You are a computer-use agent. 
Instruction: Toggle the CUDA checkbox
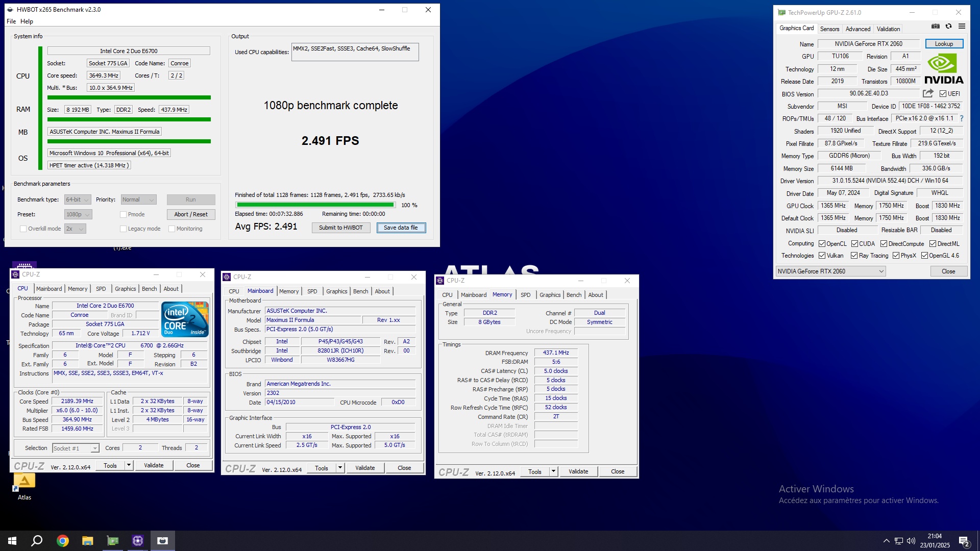854,244
